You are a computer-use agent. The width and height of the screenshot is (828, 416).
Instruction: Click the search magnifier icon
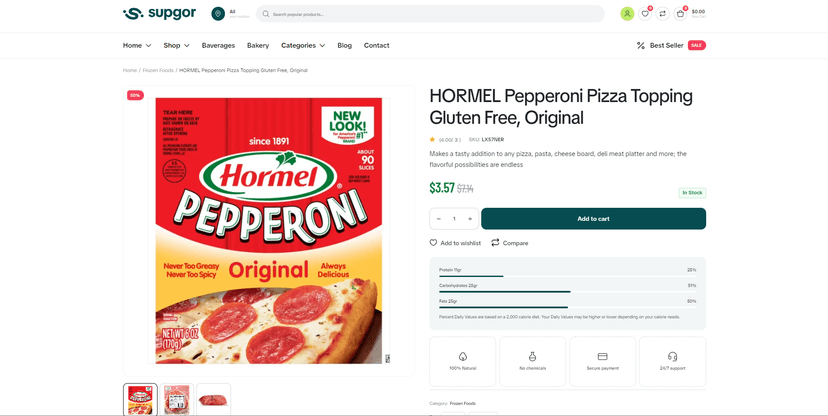pos(266,14)
